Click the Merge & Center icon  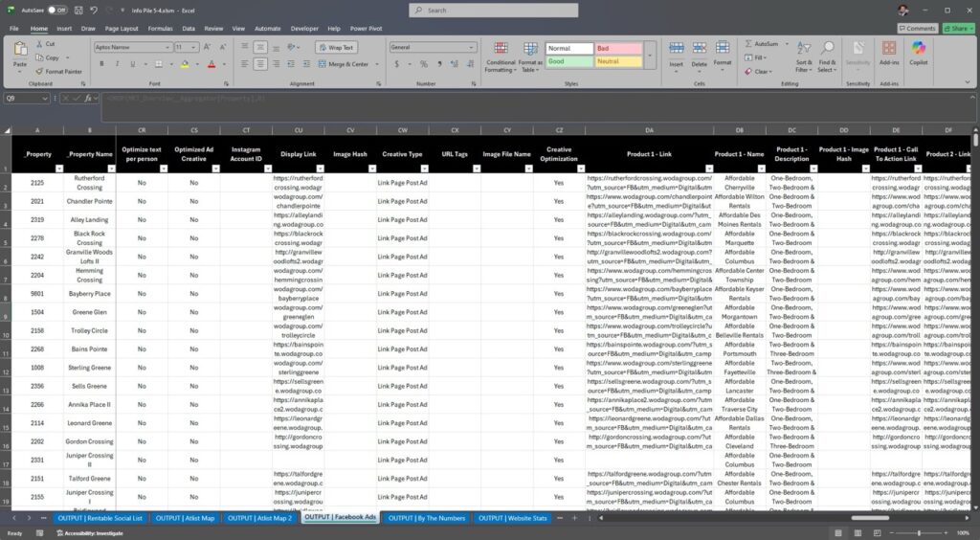[x=344, y=64]
